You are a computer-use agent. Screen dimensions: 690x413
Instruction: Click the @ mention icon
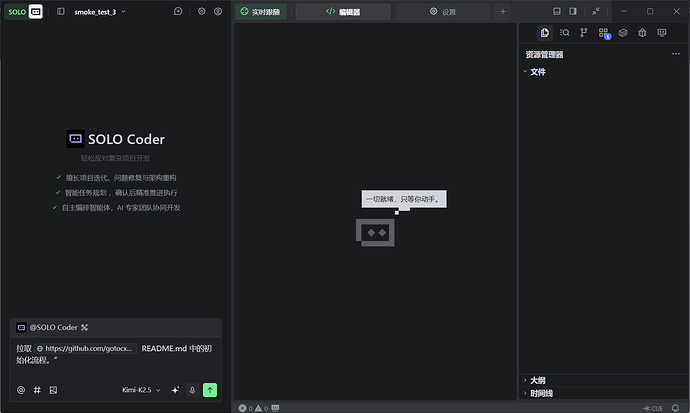pyautogui.click(x=21, y=390)
